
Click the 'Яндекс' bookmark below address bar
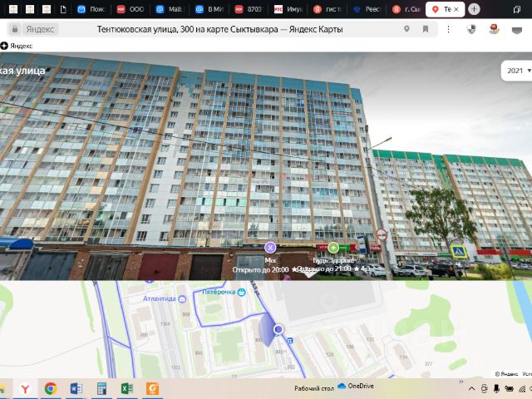click(x=17, y=46)
